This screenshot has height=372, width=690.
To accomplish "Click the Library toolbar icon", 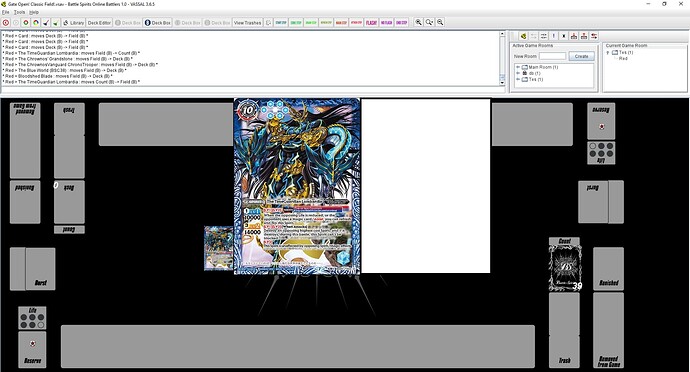I will (x=73, y=22).
